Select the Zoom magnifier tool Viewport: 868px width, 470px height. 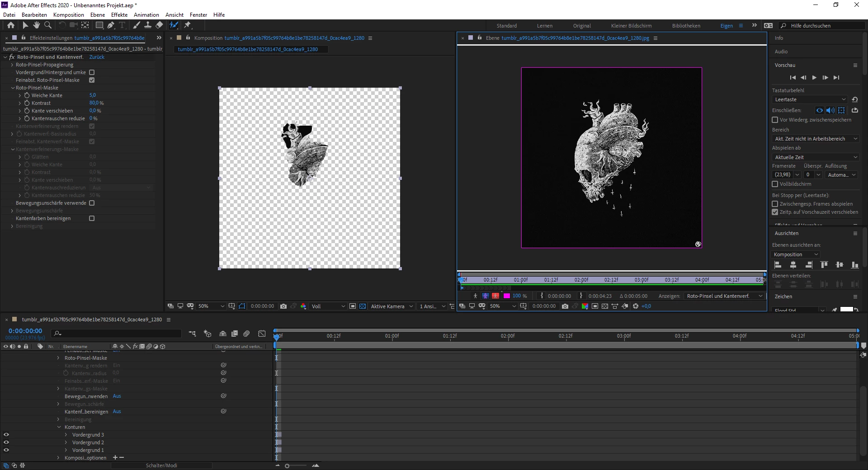click(48, 25)
